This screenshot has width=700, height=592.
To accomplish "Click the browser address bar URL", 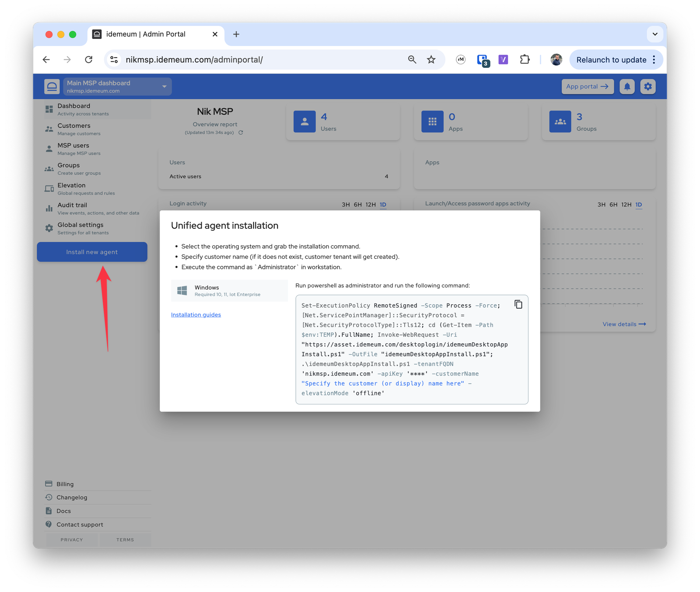I will click(x=194, y=60).
